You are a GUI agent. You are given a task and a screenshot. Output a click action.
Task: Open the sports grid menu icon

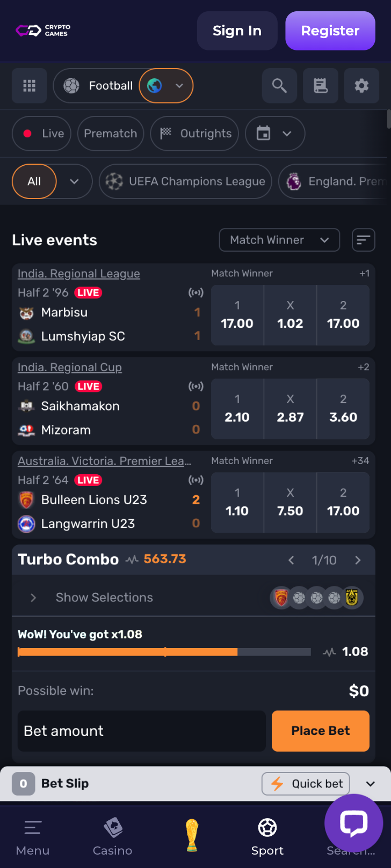click(x=30, y=86)
